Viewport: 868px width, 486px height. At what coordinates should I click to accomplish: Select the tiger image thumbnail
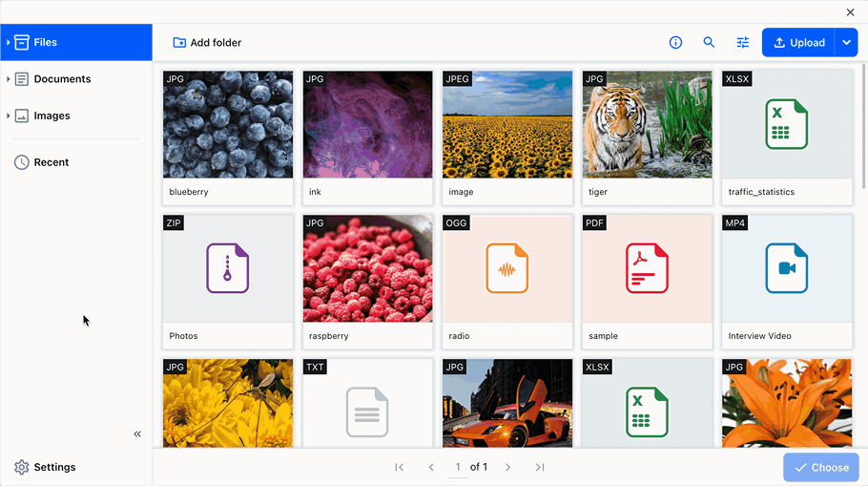coord(647,125)
